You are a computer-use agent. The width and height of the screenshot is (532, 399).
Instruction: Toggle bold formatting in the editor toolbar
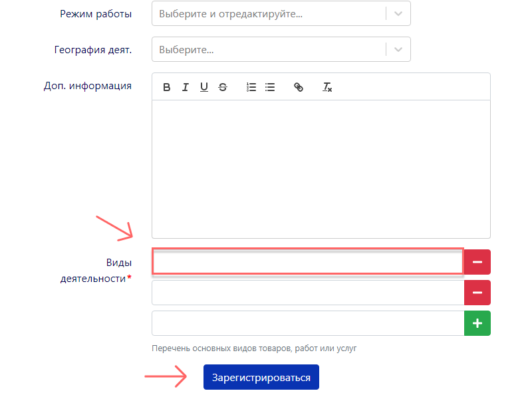point(167,87)
